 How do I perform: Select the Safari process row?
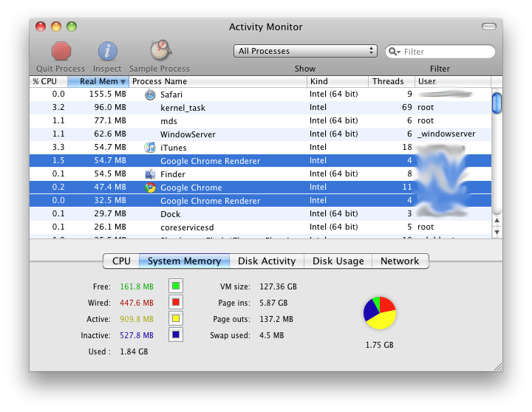260,95
